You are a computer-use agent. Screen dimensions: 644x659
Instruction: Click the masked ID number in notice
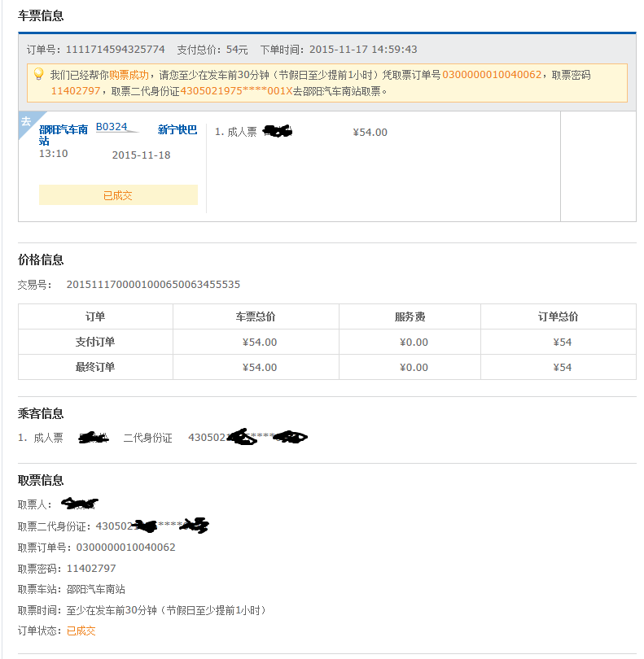pos(235,91)
